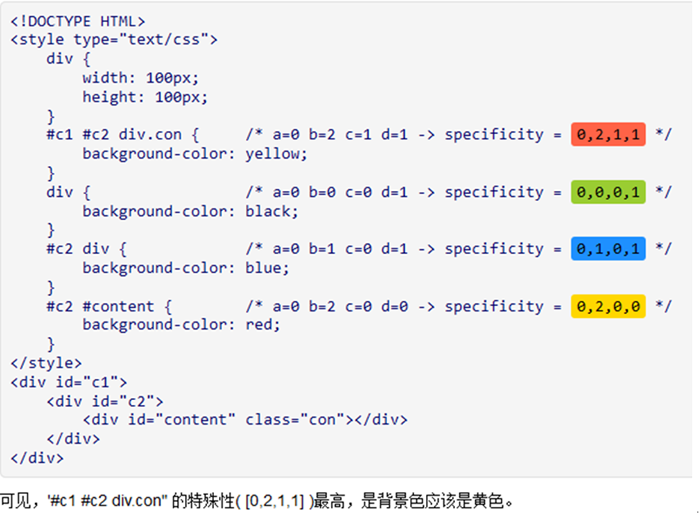Click the <!DOCTYPE HTML> line
This screenshot has width=700, height=513.
coord(78,21)
